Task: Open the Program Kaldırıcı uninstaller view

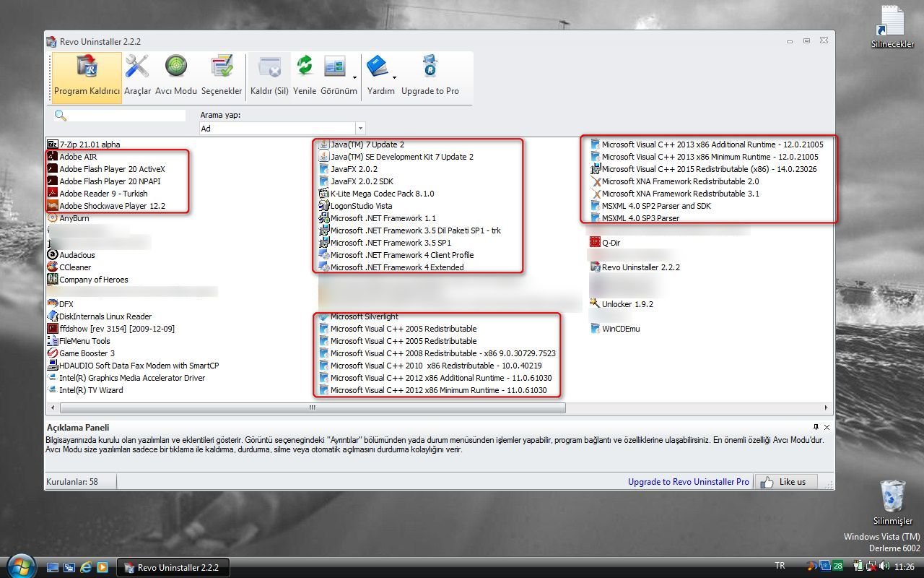Action: 87,77
